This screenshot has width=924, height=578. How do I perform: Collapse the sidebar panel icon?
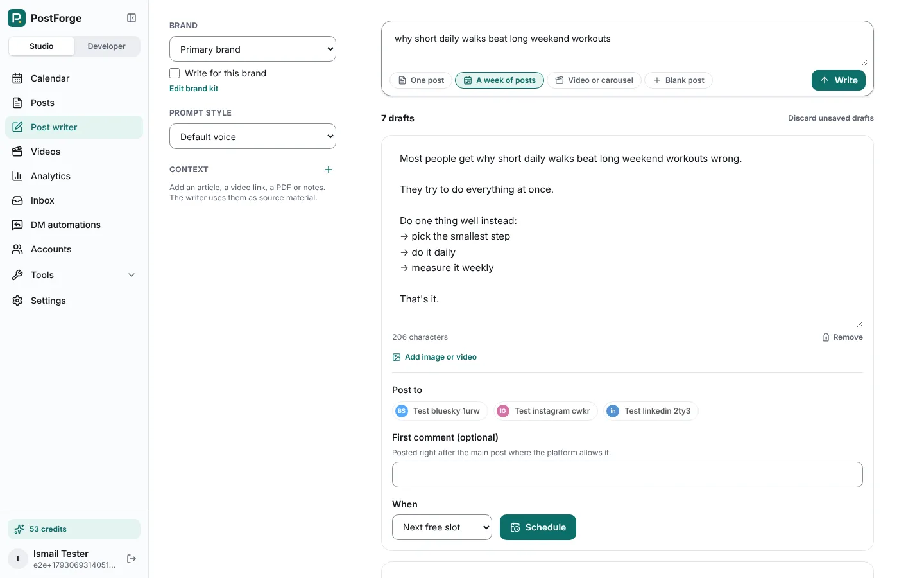pyautogui.click(x=132, y=18)
